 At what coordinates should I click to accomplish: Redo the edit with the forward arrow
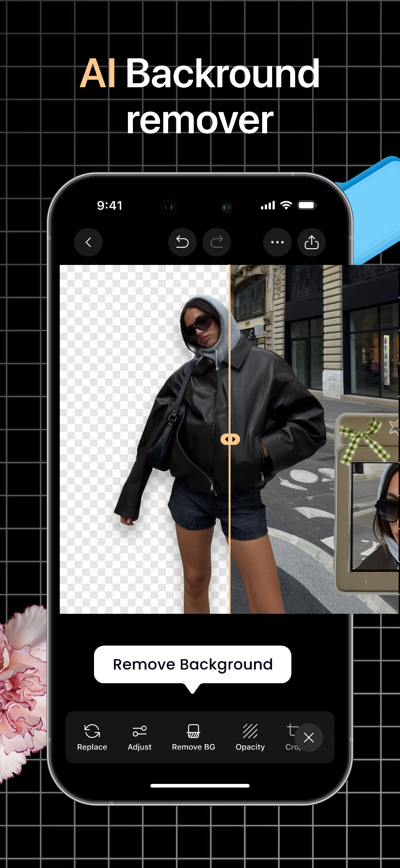pyautogui.click(x=217, y=242)
